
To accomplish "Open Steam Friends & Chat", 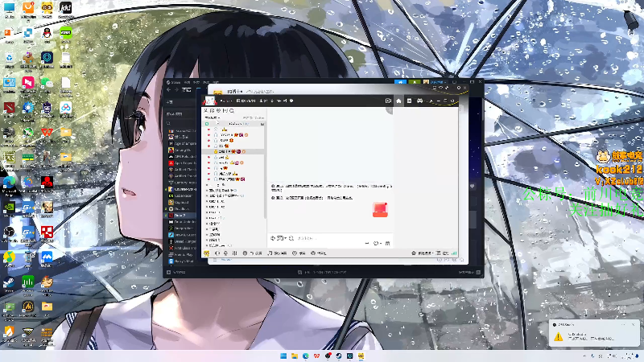I will pos(469,272).
